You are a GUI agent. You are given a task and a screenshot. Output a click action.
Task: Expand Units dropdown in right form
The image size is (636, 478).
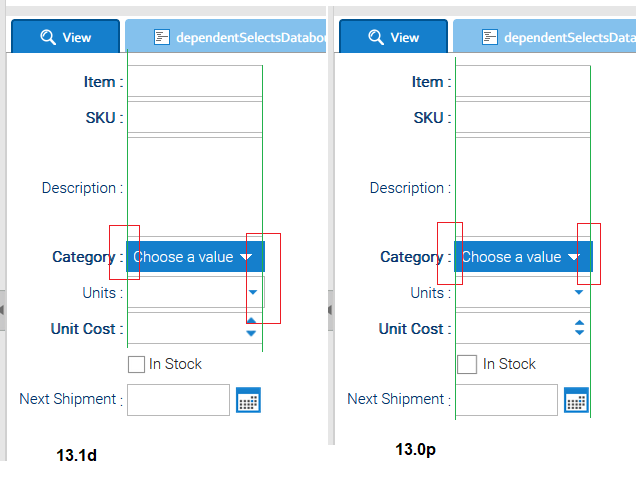click(579, 292)
